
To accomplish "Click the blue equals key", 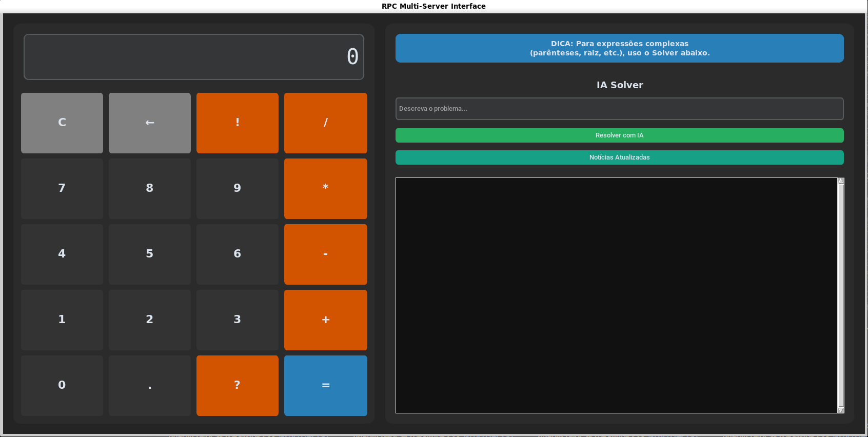I will 326,386.
